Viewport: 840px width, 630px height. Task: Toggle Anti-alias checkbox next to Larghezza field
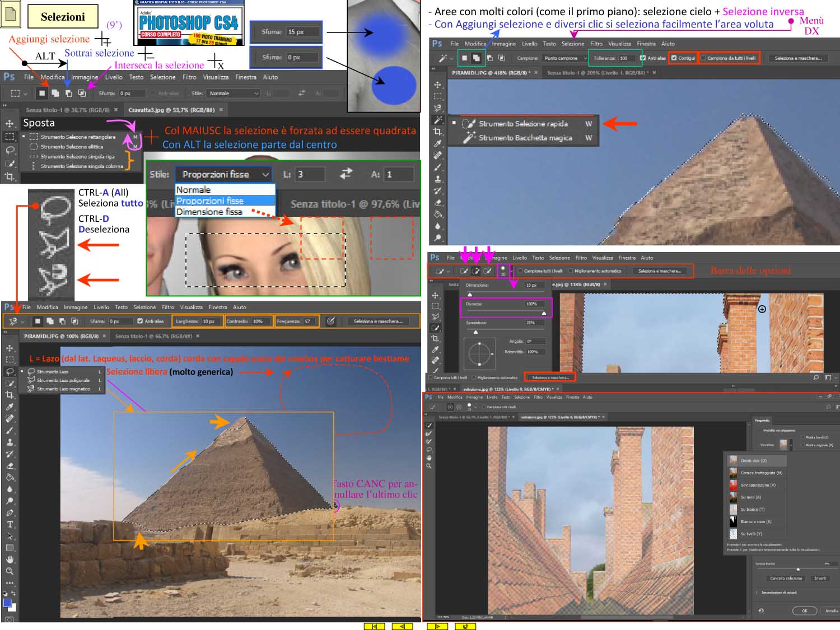140,321
